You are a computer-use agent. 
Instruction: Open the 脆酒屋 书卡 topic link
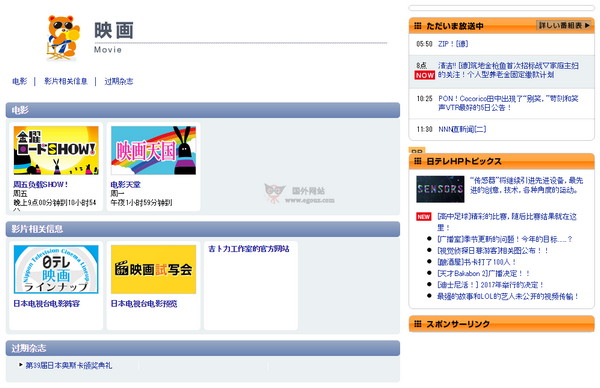477,262
